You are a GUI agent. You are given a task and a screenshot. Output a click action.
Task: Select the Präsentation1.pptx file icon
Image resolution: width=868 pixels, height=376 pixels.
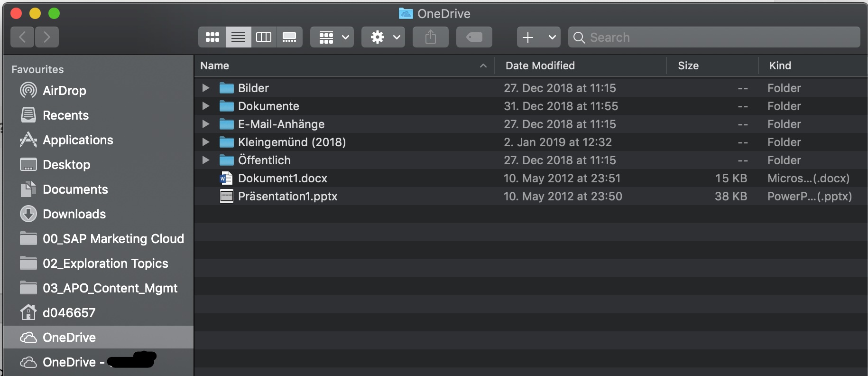[227, 196]
